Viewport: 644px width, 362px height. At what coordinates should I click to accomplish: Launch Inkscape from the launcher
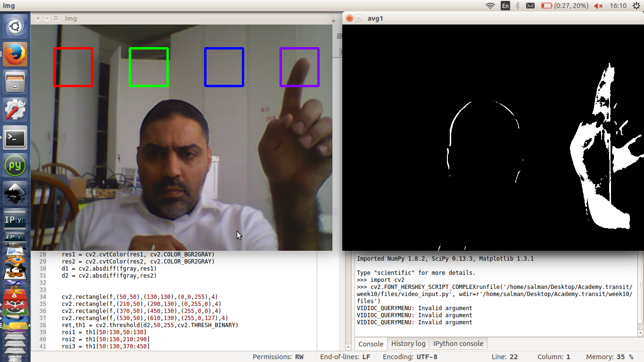coord(15,193)
